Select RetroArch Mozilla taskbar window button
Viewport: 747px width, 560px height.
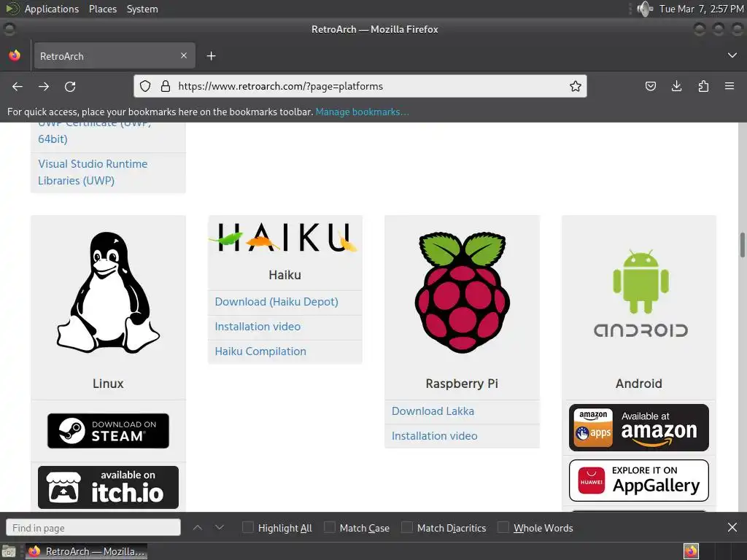point(86,551)
